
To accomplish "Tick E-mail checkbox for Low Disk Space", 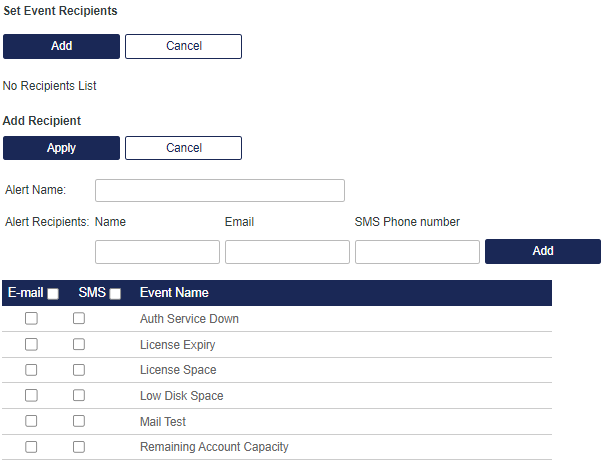I will [x=31, y=396].
